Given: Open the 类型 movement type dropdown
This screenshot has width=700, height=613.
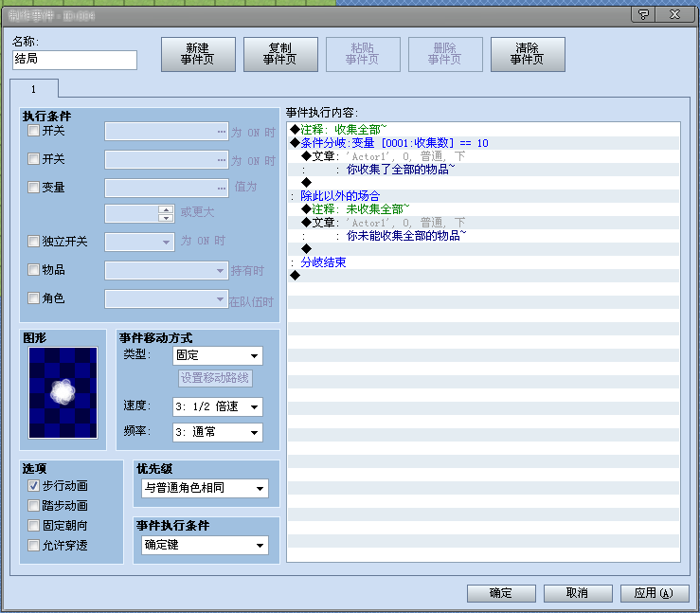Looking at the screenshot, I should point(218,355).
